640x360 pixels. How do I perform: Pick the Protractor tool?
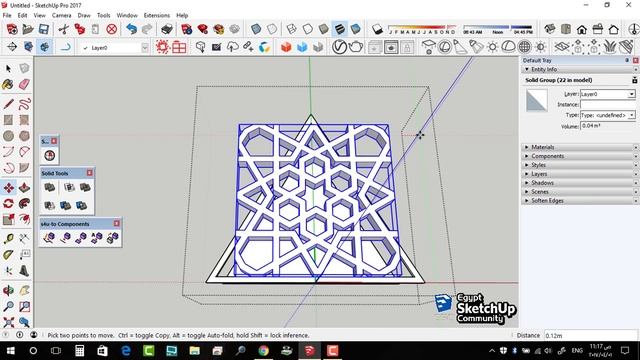tap(8, 255)
